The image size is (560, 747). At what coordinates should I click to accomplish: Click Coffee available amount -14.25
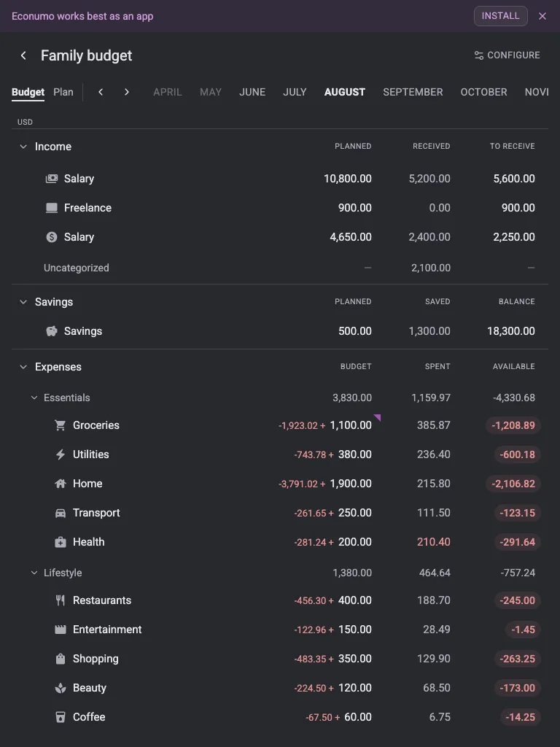(x=520, y=717)
